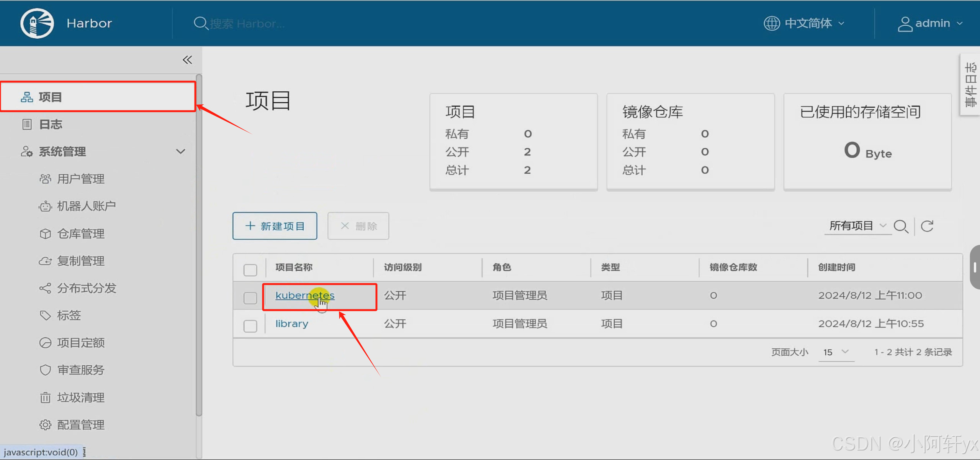Viewport: 980px width, 460px height.
Task: Click the 镜像仓库 statistics card
Action: coord(690,142)
